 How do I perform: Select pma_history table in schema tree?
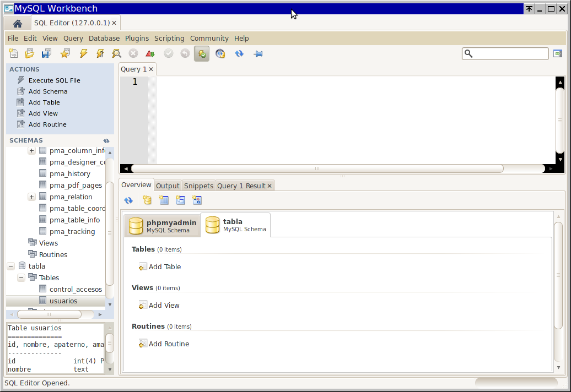point(70,174)
